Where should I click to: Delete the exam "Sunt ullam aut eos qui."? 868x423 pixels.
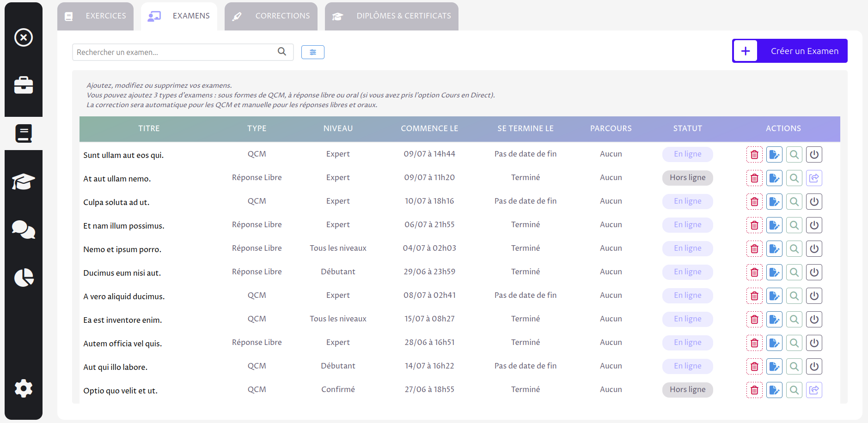[x=755, y=154]
